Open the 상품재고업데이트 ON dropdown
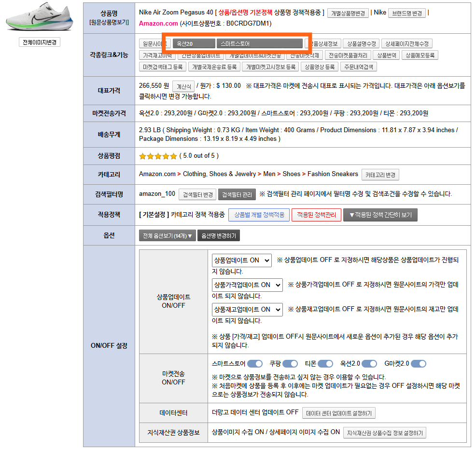Image resolution: width=476 pixels, height=451 pixels. (x=247, y=310)
